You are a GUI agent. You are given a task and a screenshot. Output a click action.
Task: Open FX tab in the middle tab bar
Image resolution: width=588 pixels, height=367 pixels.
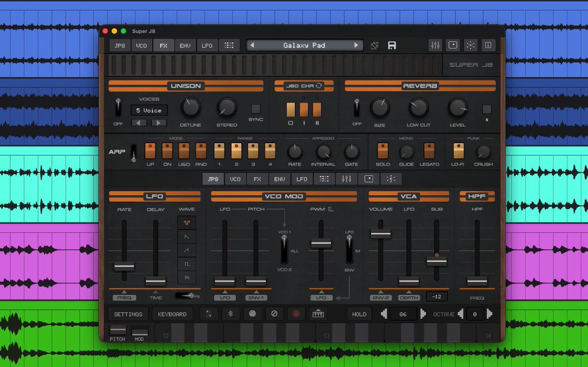click(x=257, y=179)
